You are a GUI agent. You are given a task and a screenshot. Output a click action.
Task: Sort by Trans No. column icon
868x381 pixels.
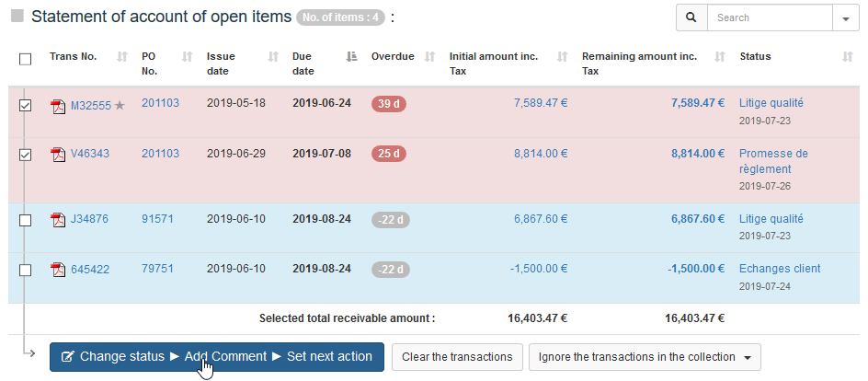pyautogui.click(x=122, y=57)
